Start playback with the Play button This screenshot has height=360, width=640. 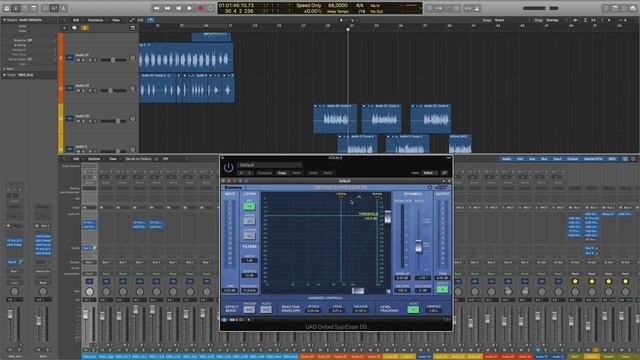(189, 8)
